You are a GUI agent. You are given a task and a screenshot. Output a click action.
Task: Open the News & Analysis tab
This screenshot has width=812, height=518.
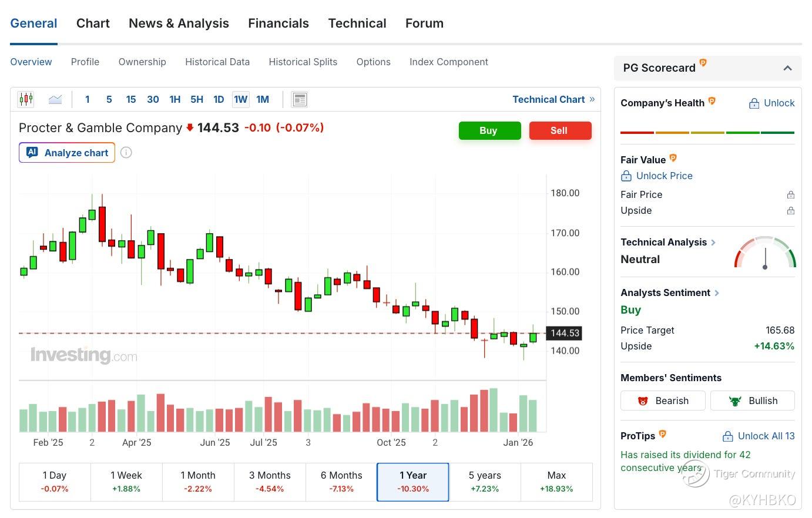(179, 23)
